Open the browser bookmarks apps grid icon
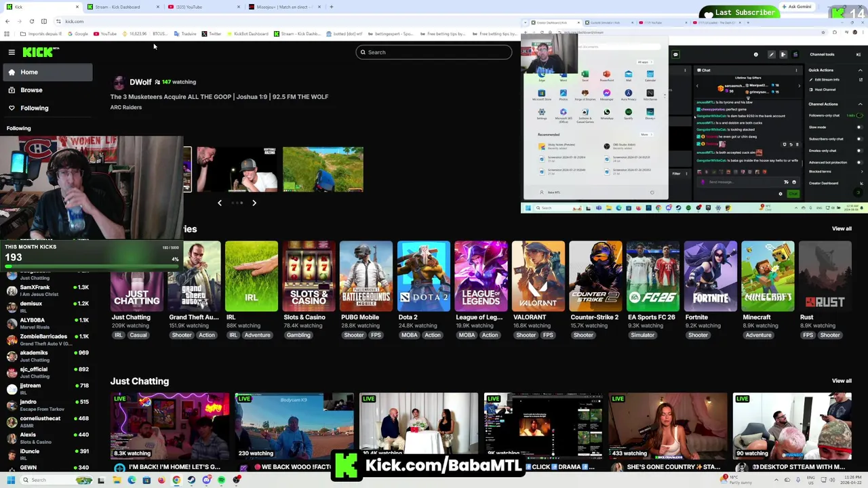Image resolution: width=868 pixels, height=488 pixels. click(x=7, y=33)
